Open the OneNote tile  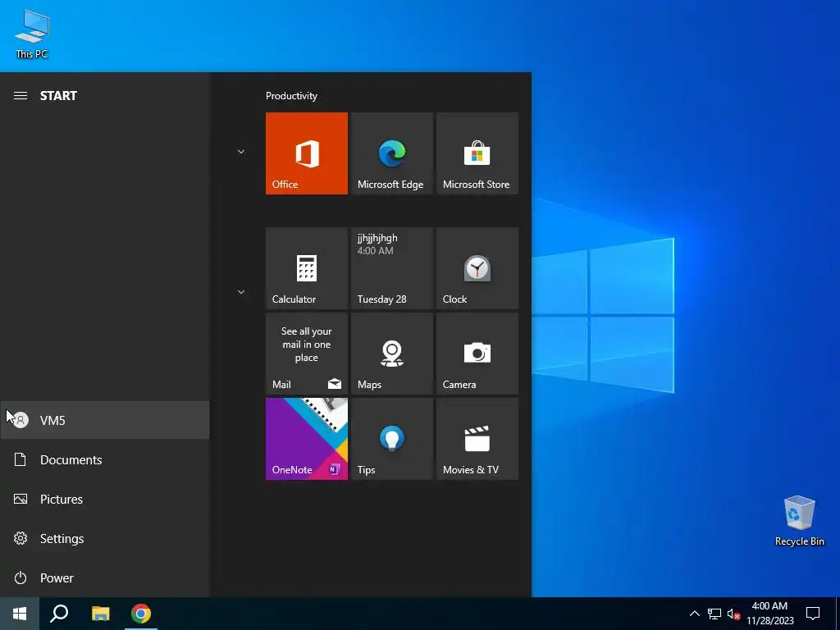307,439
